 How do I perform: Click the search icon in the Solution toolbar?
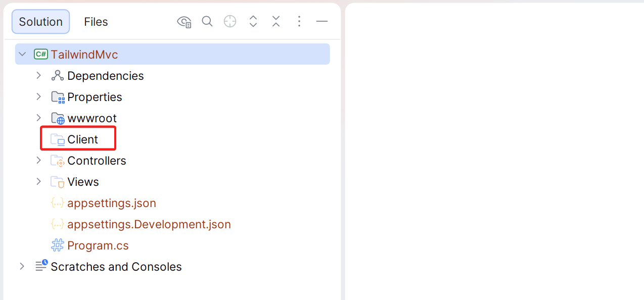(207, 21)
